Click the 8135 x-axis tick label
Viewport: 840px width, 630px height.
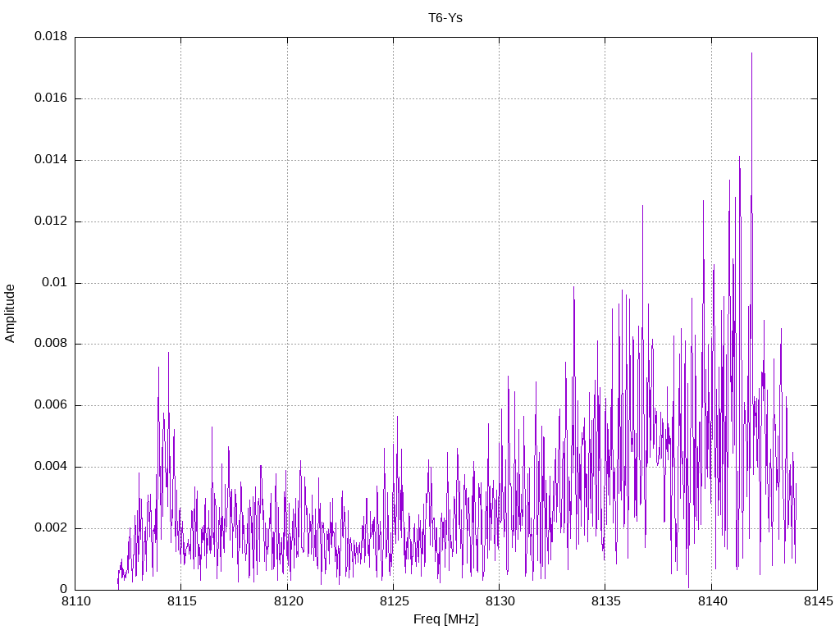(x=606, y=601)
